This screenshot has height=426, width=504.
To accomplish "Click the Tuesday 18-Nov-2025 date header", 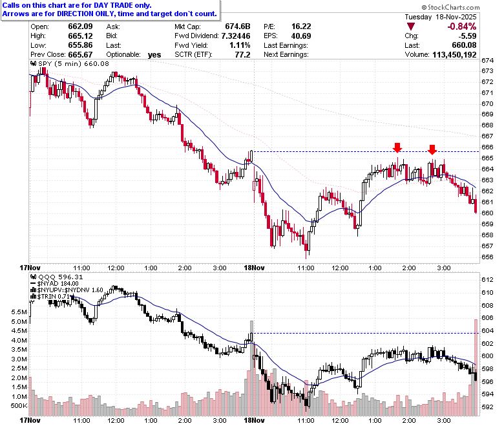I will 441,17.
